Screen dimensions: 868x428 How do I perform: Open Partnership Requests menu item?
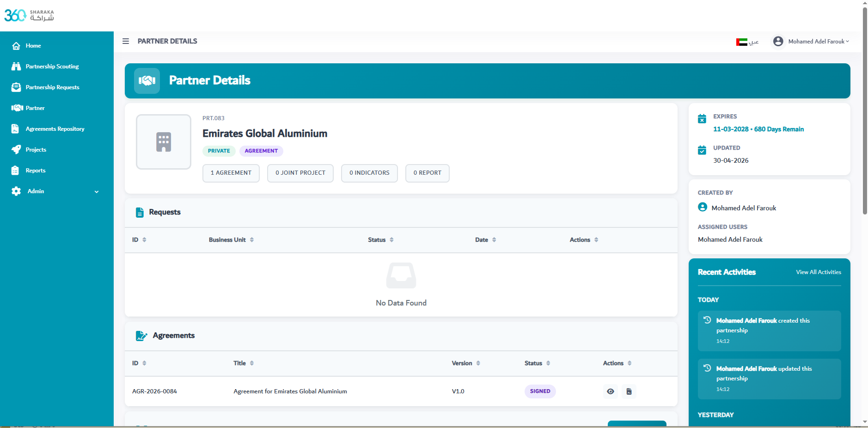[53, 87]
